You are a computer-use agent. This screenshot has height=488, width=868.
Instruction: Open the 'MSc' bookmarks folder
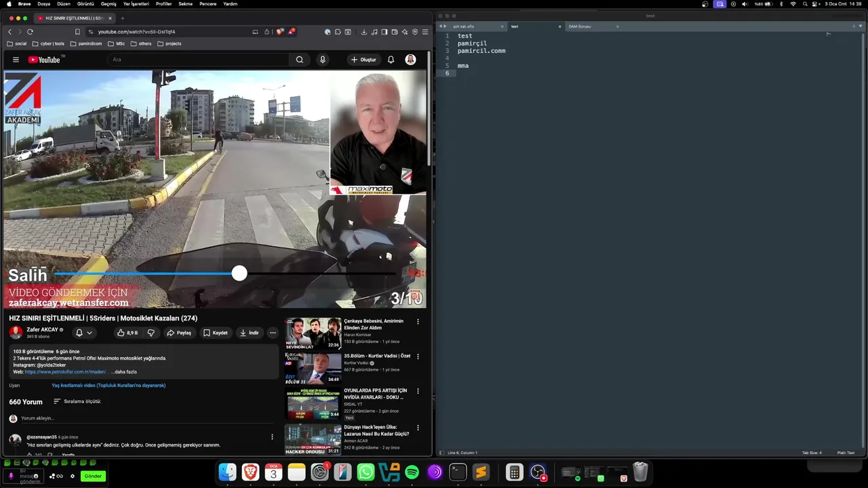point(117,43)
